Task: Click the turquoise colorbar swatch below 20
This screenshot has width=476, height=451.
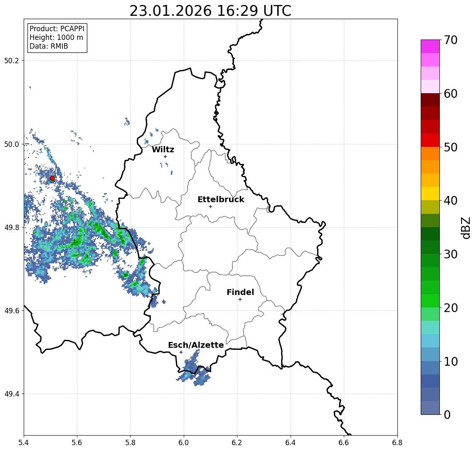Action: click(x=430, y=327)
